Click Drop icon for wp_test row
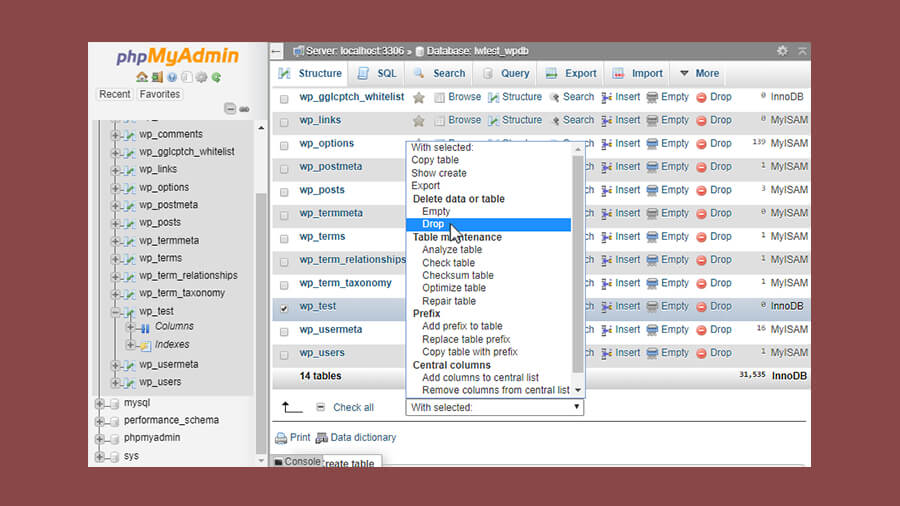The height and width of the screenshot is (506, 900). [x=701, y=307]
